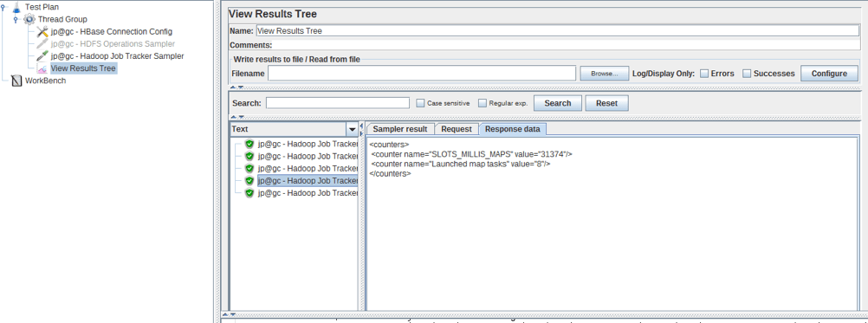Screen dimensions: 868x323
Task: Select the View Results Tree node
Action: click(83, 68)
